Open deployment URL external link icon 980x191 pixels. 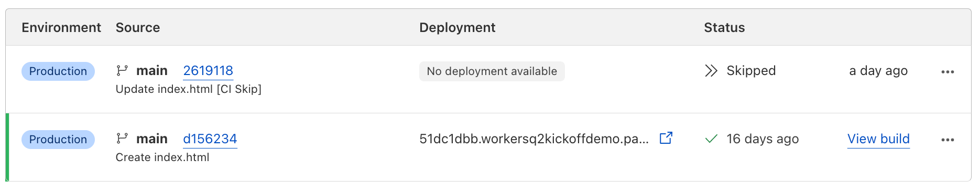coord(666,138)
